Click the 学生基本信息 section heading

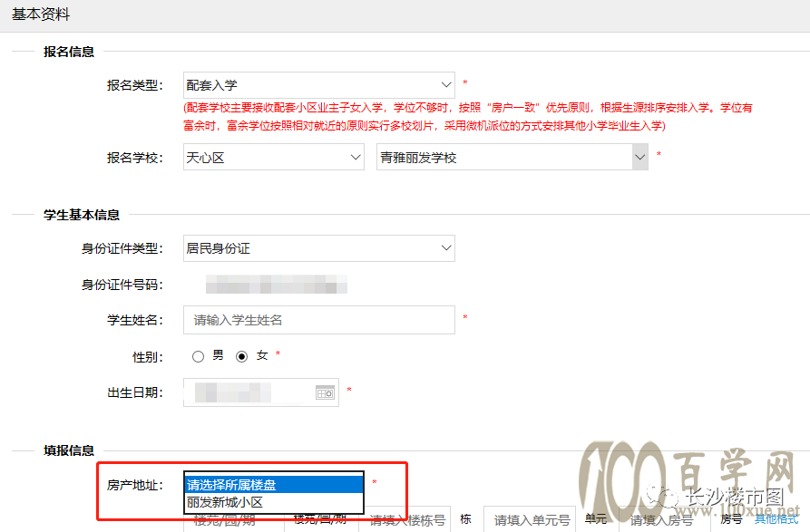tap(82, 215)
